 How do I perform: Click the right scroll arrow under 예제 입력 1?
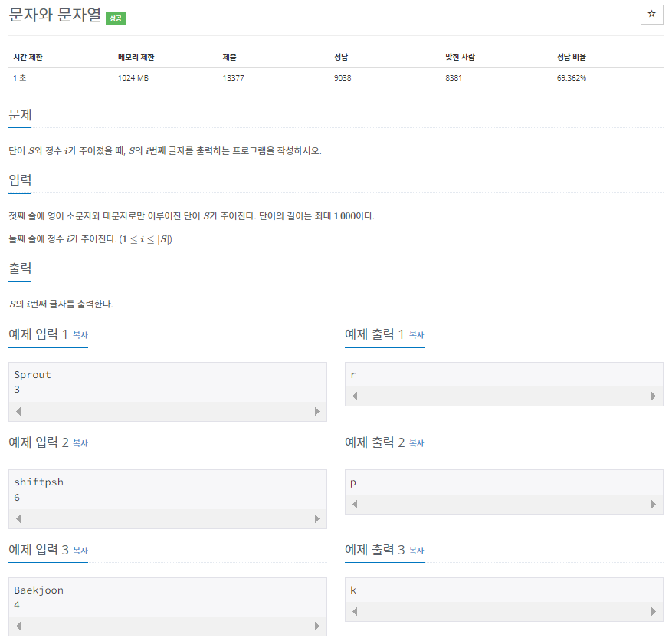(x=317, y=411)
